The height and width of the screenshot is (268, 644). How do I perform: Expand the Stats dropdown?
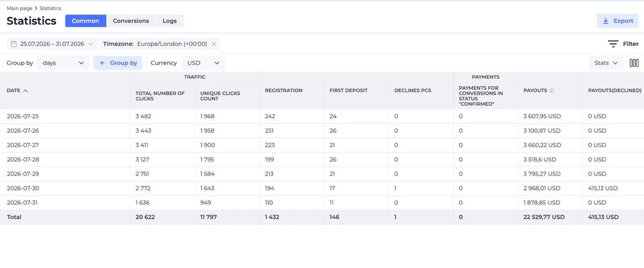[x=606, y=63]
